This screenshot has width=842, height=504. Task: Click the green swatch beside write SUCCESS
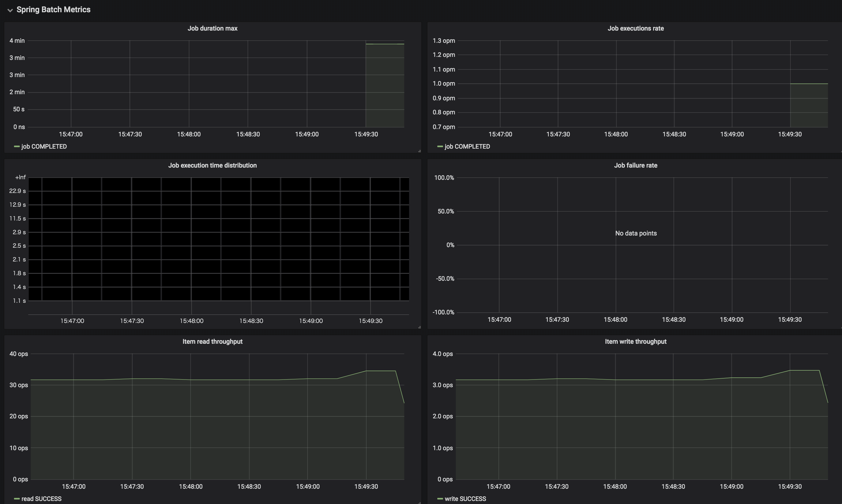440,498
